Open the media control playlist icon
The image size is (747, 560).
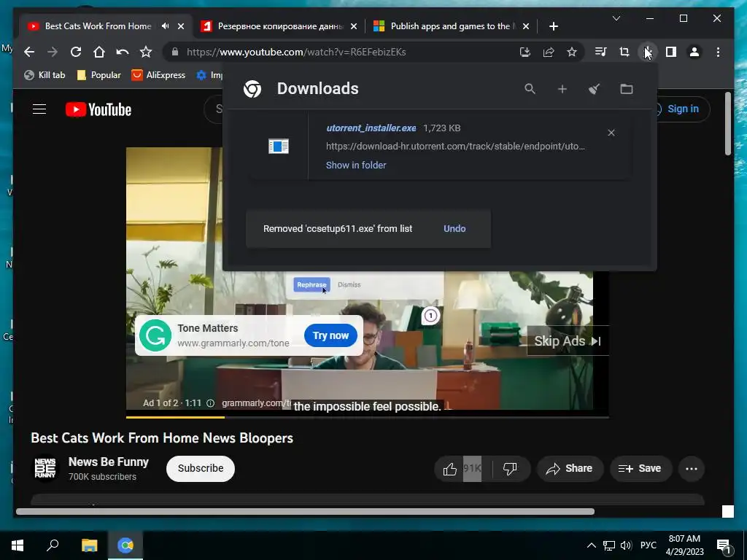click(x=601, y=52)
